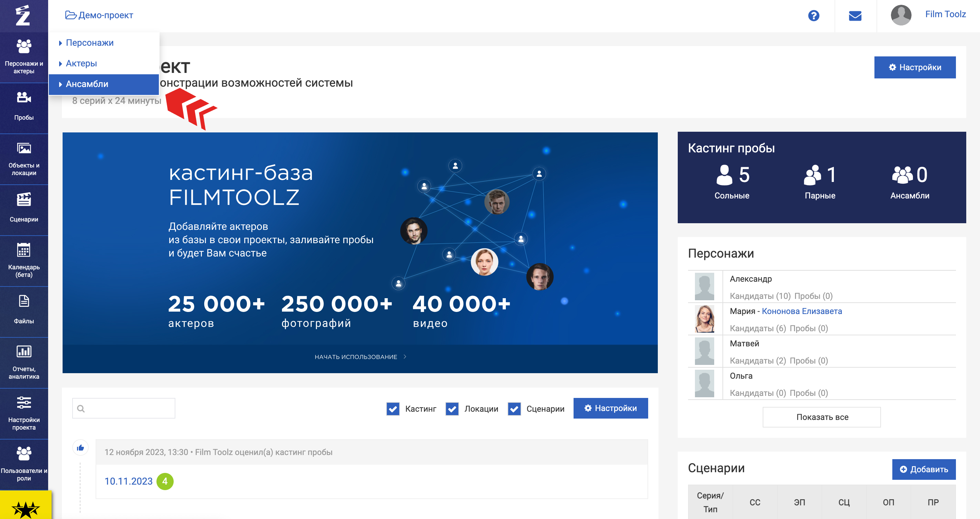Viewport: 980px width, 519px height.
Task: Open Пользователи и роли sidebar section
Action: click(24, 465)
